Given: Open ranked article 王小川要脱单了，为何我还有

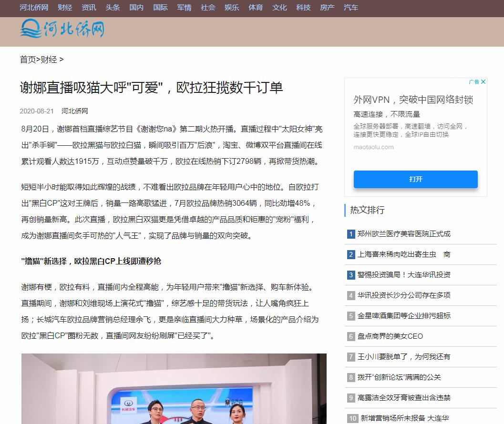Looking at the screenshot, I should coord(404,357).
